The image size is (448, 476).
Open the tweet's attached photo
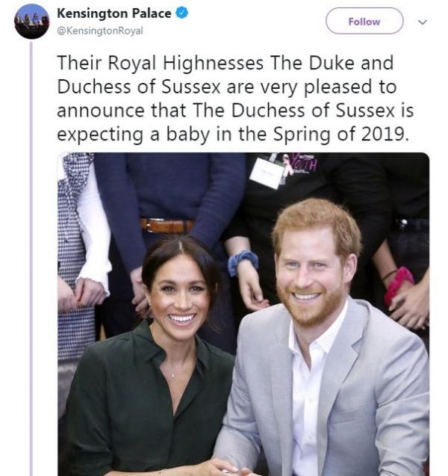pyautogui.click(x=243, y=314)
